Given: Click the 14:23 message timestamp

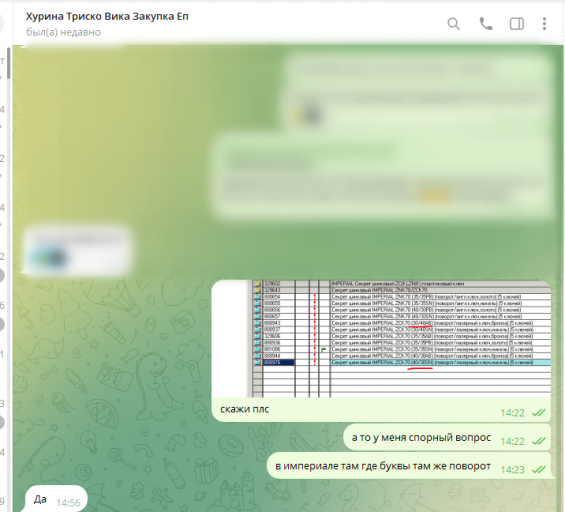Looking at the screenshot, I should pos(512,470).
